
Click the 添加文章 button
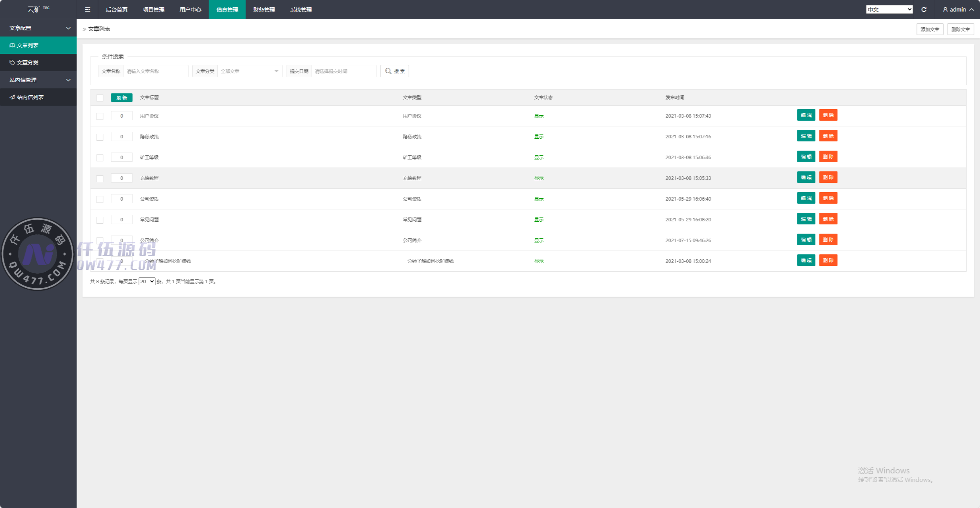click(x=930, y=29)
